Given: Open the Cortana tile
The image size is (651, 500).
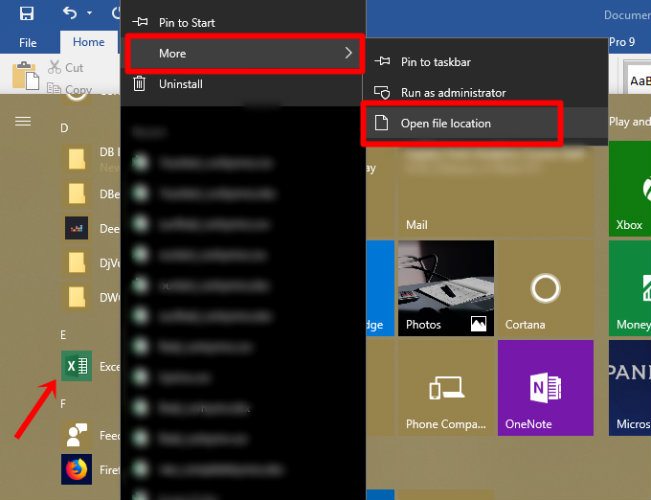Looking at the screenshot, I should click(545, 288).
